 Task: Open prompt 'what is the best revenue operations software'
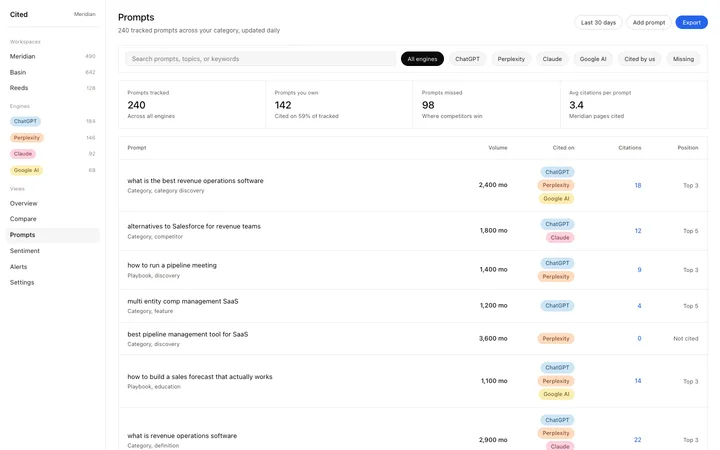point(195,181)
